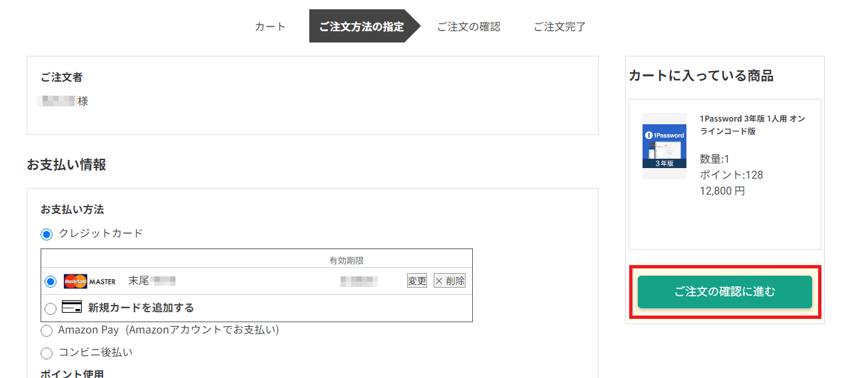Select the saved MASTER card radio button

(51, 282)
